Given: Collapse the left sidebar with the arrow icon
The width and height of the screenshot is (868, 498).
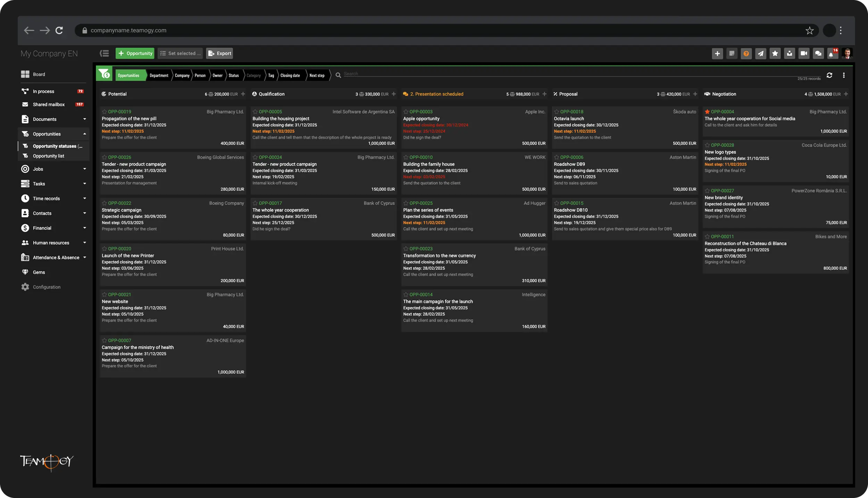Looking at the screenshot, I should tap(104, 53).
